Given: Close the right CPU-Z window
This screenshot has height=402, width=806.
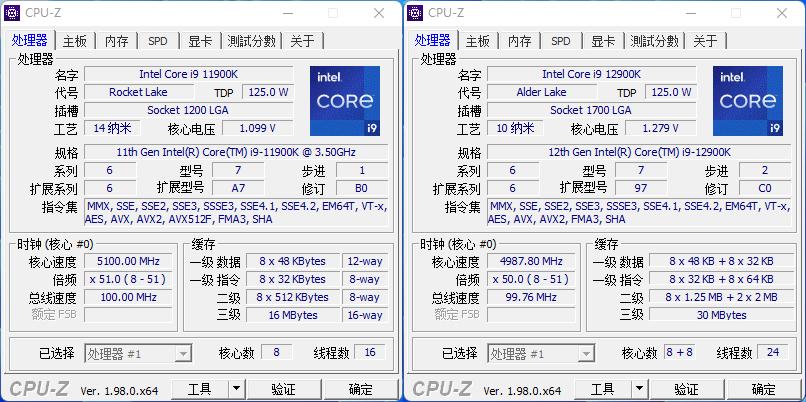Looking at the screenshot, I should [782, 13].
